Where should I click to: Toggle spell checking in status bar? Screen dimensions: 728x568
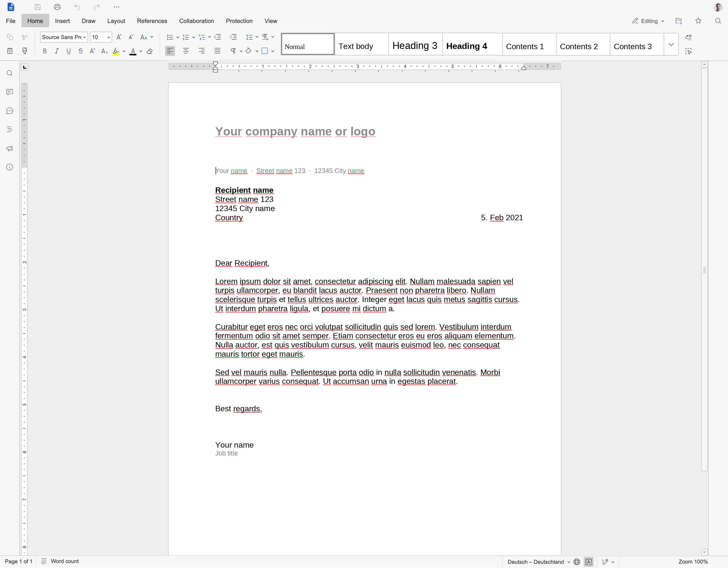[589, 562]
